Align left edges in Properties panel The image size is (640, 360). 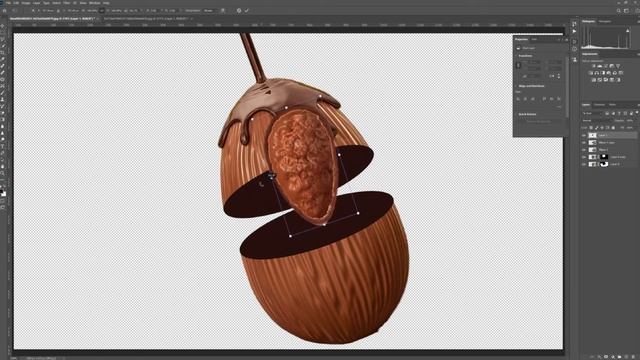(518, 99)
